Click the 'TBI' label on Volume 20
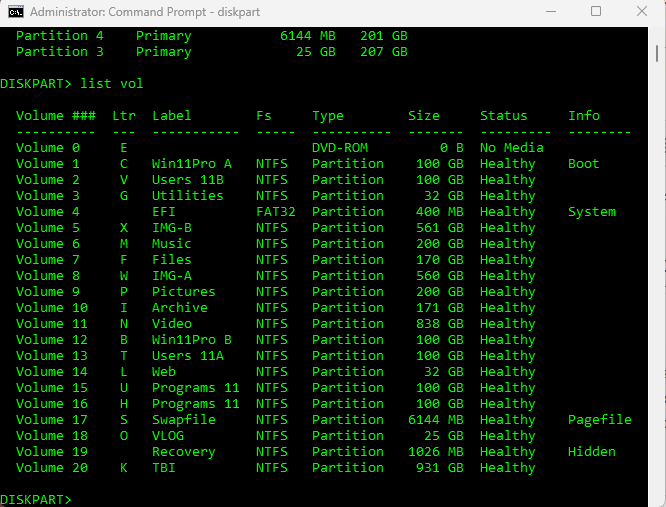This screenshot has height=507, width=666. click(164, 468)
